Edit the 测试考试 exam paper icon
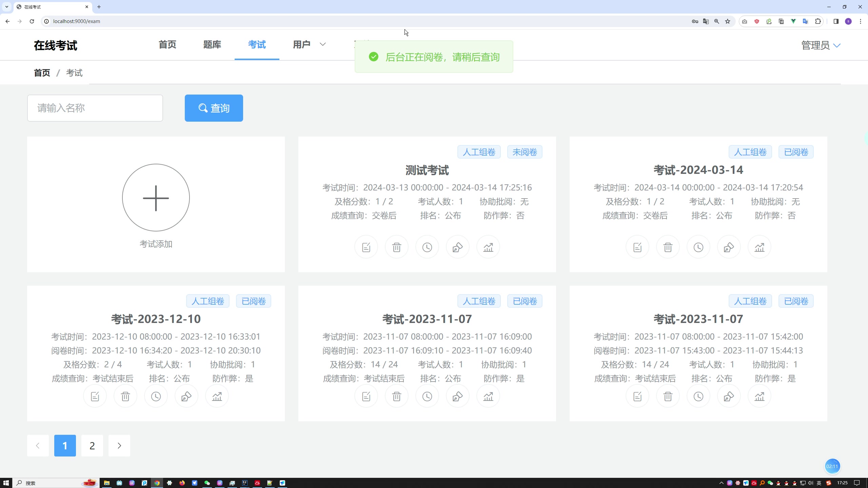868x488 pixels. (366, 247)
